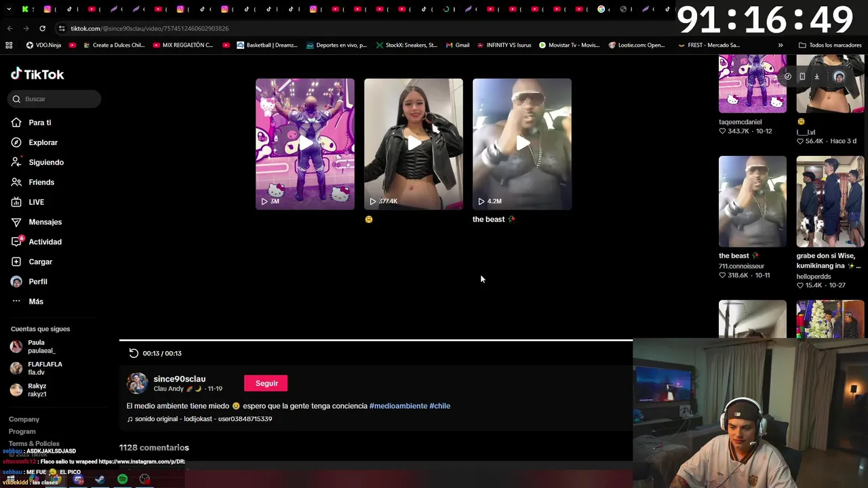Play the Hello Kitty video with 3M views
The width and height of the screenshot is (868, 488).
pyautogui.click(x=305, y=144)
